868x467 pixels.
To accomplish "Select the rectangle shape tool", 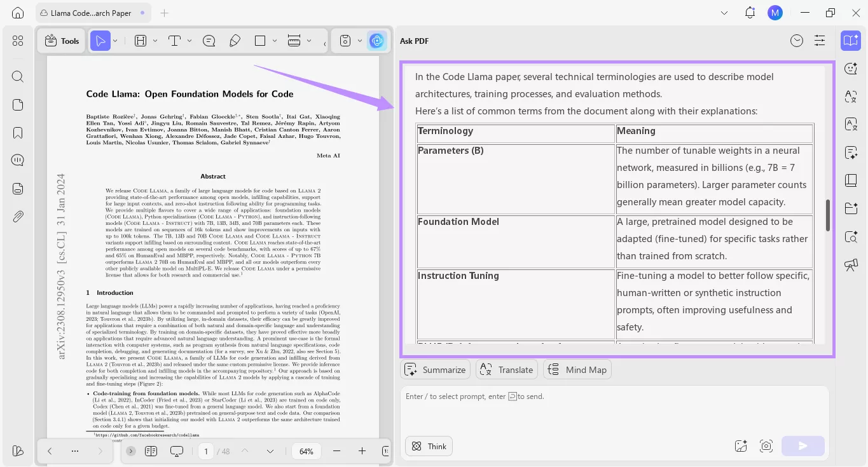I will (259, 41).
